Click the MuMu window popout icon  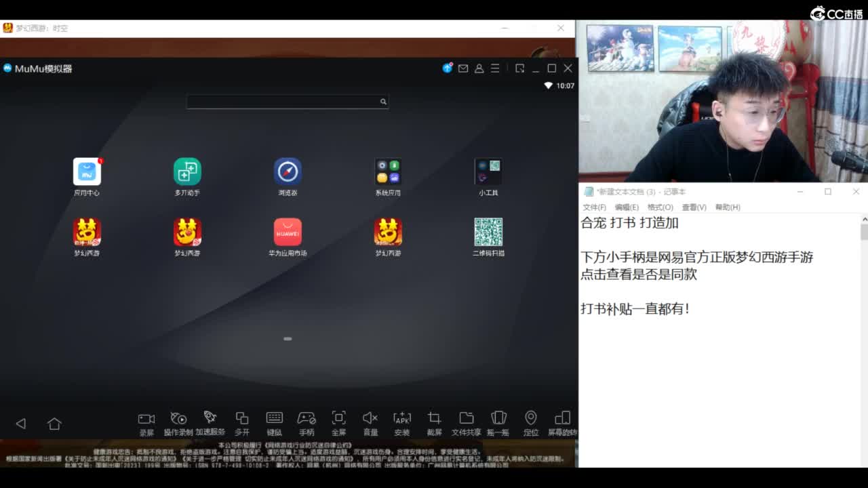click(x=520, y=68)
